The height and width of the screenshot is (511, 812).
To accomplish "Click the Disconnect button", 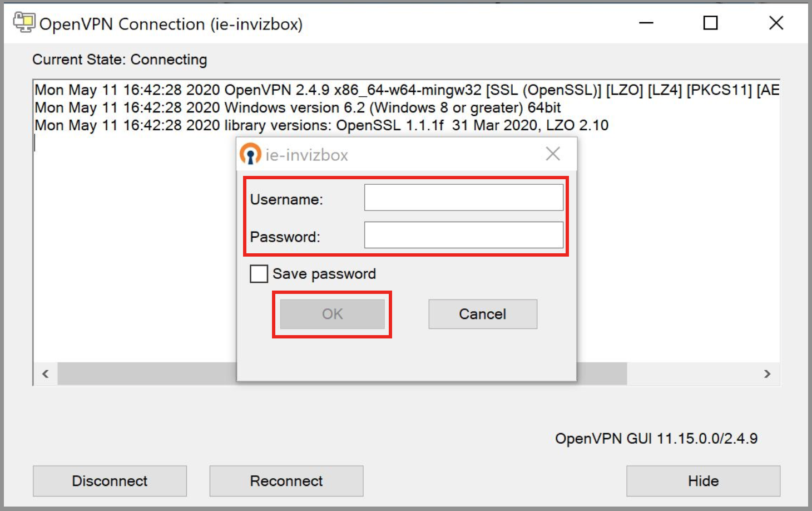I will [110, 481].
